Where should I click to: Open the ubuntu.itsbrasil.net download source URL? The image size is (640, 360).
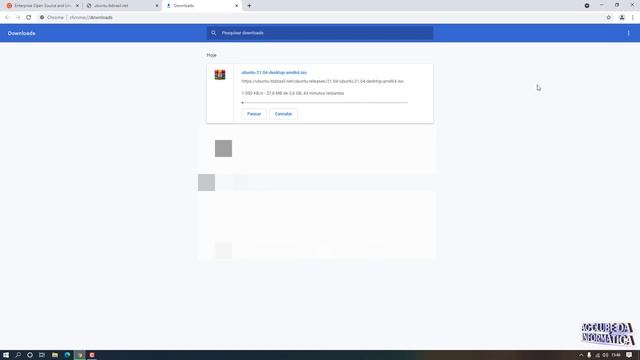pos(322,81)
